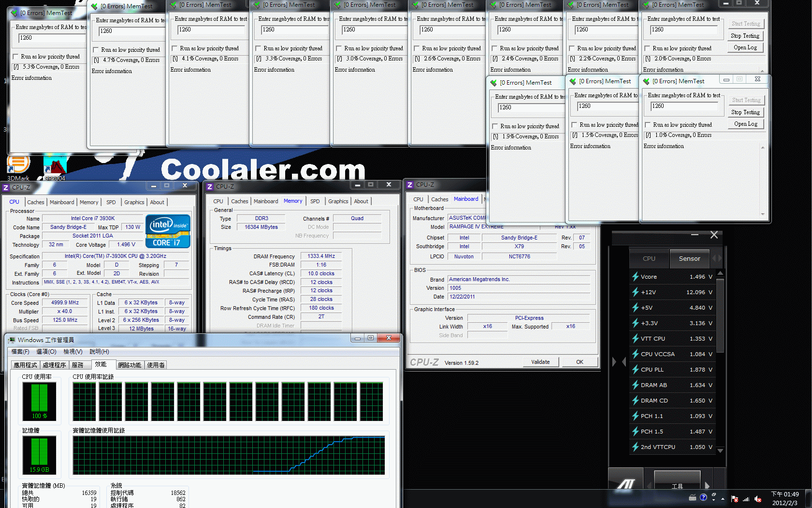Check low priority thread in the 1.9% Coverage MemTest
The height and width of the screenshot is (508, 812).
(495, 126)
